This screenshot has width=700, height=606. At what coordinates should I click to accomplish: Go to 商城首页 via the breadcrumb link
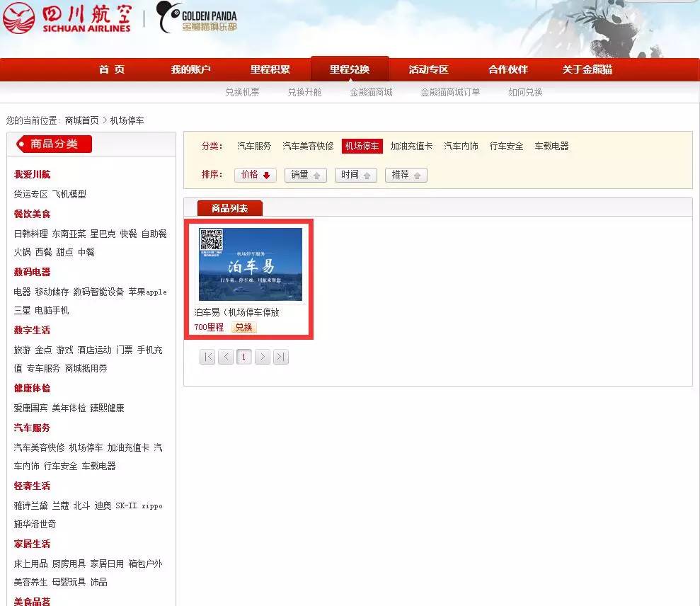(80, 120)
